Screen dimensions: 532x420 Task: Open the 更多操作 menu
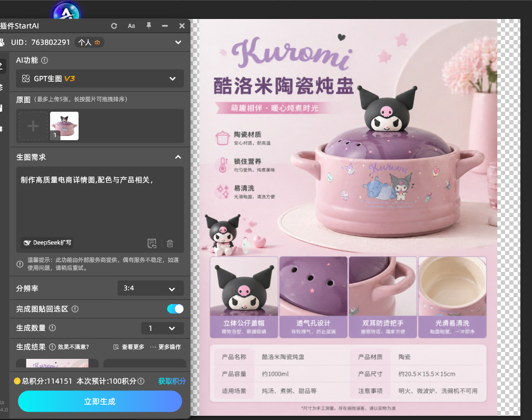point(166,347)
